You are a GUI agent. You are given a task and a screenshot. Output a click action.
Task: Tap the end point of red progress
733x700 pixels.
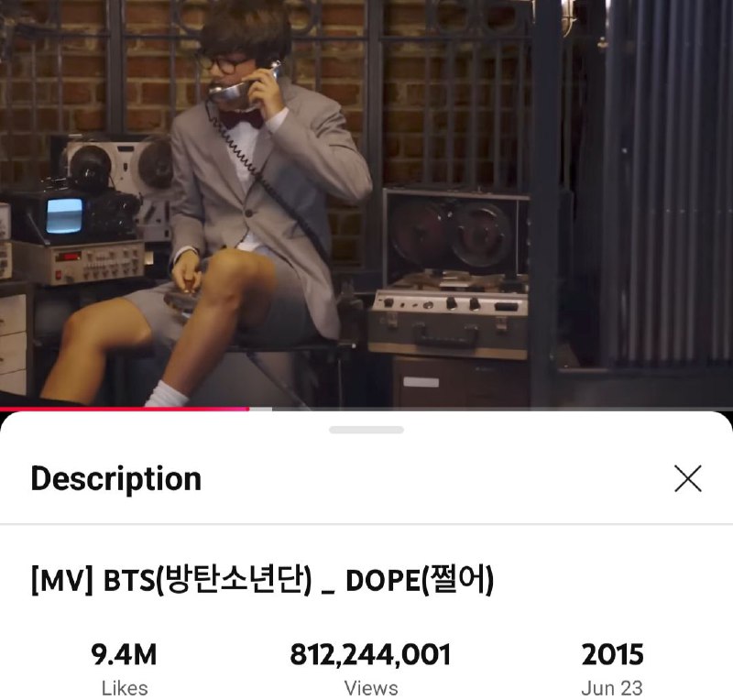[x=248, y=409]
